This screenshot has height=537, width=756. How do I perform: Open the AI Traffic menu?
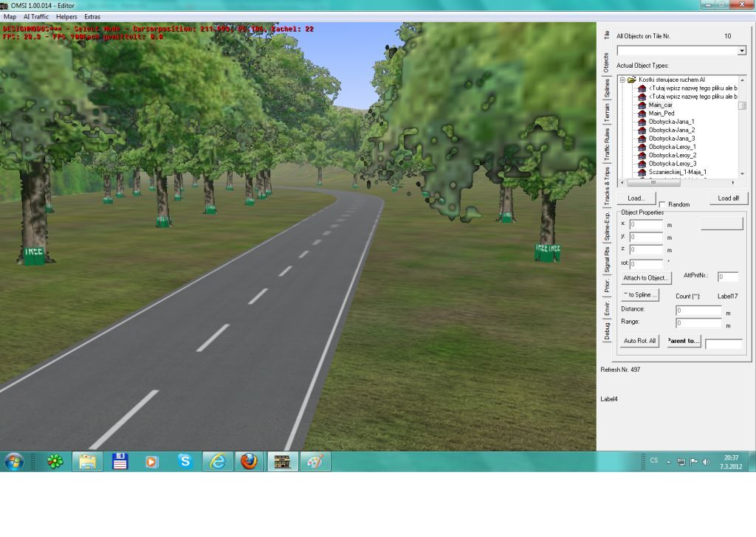36,16
